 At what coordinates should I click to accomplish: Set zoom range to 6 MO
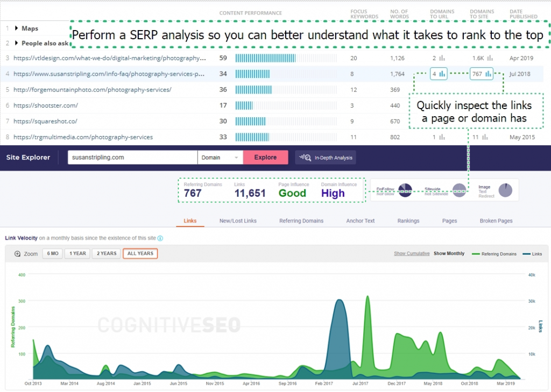coord(53,253)
